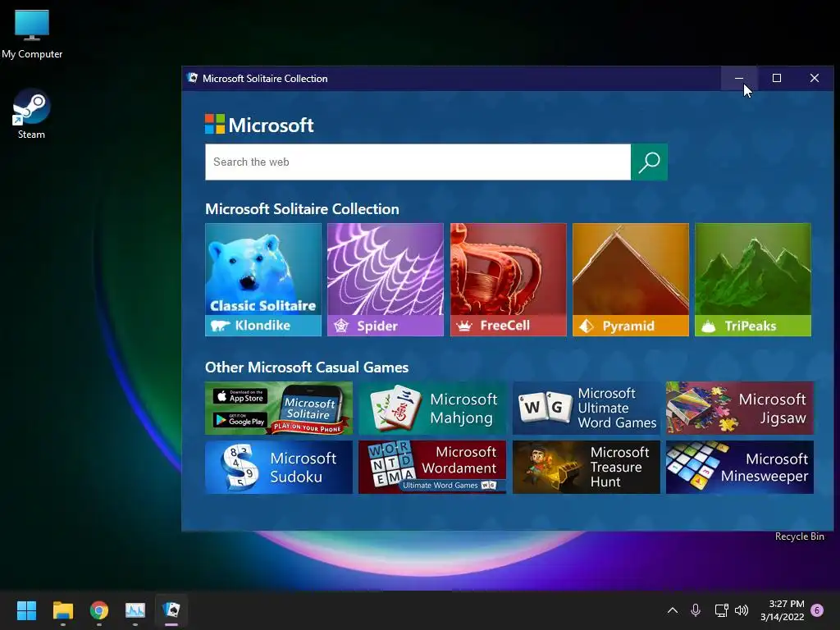Click the Solitaire Collection title bar app icon
Viewport: 840px width, 630px height.
(x=193, y=78)
